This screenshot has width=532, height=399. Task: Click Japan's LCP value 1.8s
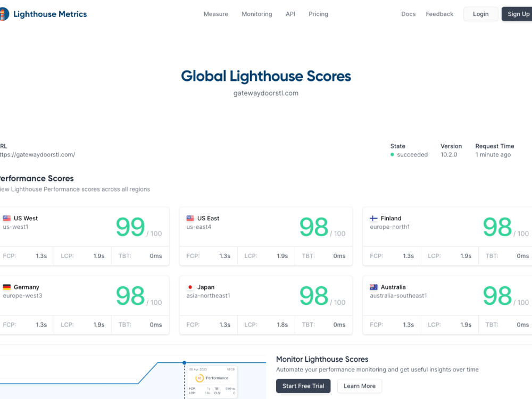[x=282, y=325]
